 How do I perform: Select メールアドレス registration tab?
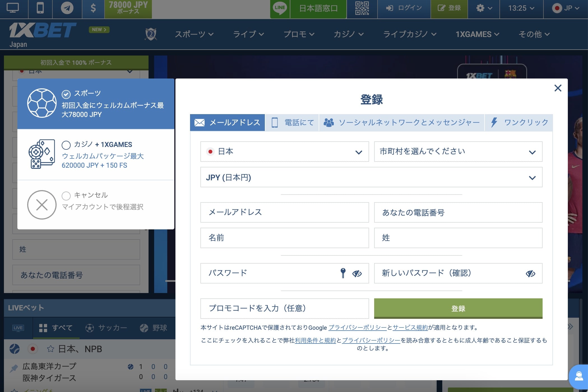tap(227, 123)
